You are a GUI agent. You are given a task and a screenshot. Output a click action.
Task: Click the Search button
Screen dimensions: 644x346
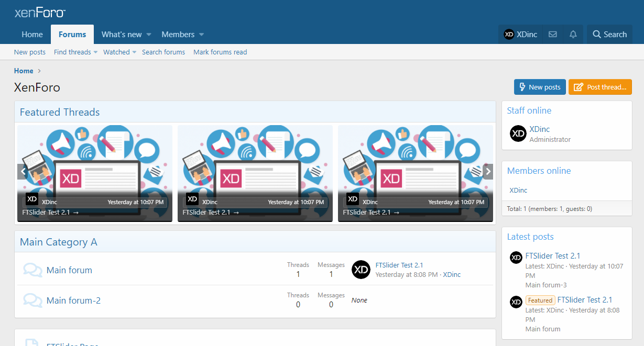609,35
